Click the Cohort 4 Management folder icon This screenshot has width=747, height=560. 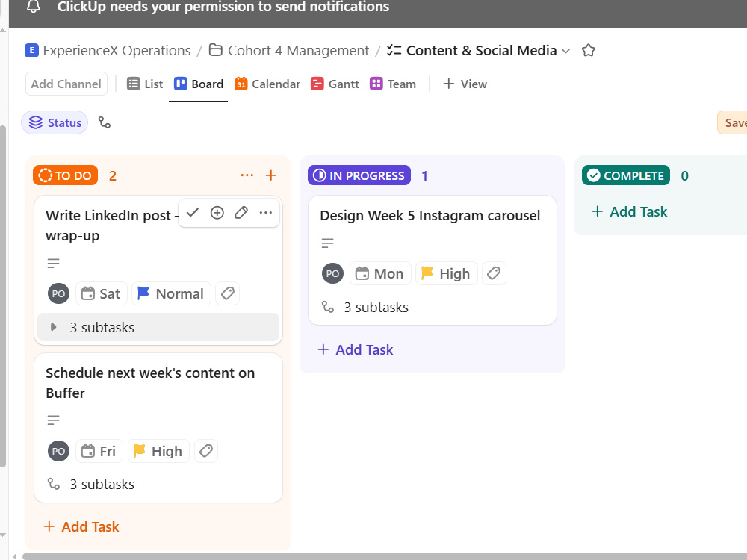216,50
